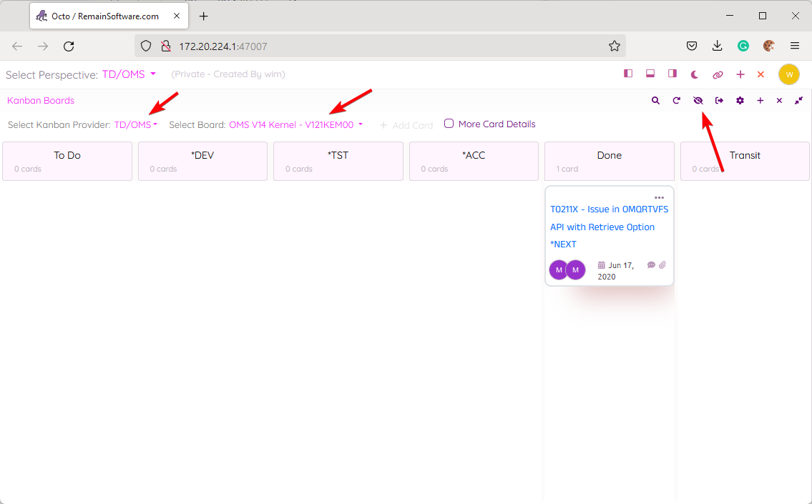Toggle dark mode with the moon icon
The height and width of the screenshot is (504, 812).
pos(695,74)
